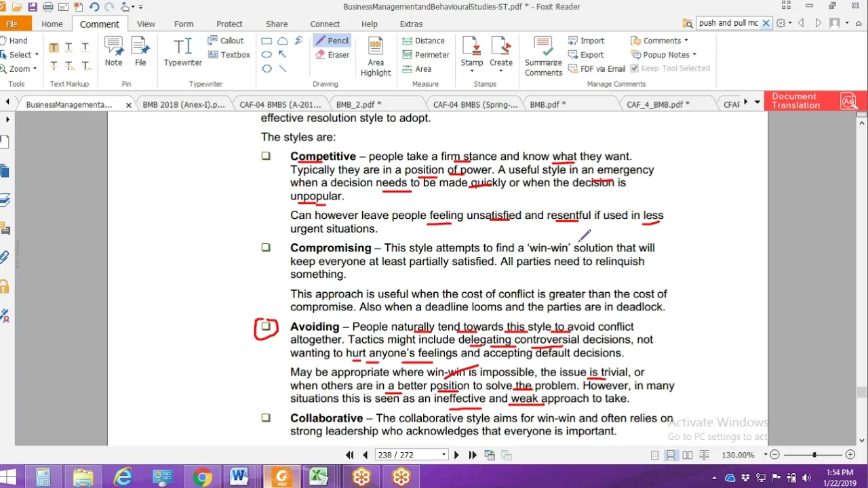Open Document Translation panel

[814, 101]
